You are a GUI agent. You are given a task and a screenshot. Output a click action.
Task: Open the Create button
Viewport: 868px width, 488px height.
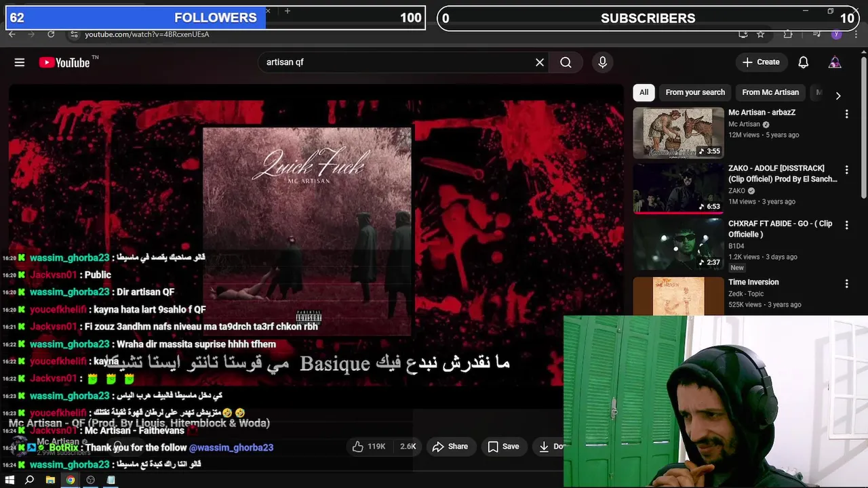click(x=761, y=62)
